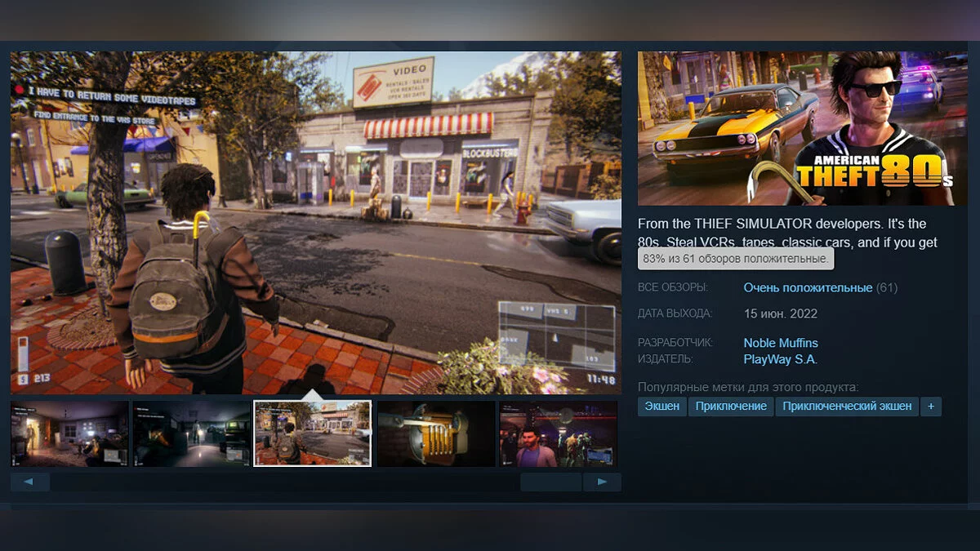The width and height of the screenshot is (980, 551).
Task: Select the Приключение tag
Action: coord(731,407)
